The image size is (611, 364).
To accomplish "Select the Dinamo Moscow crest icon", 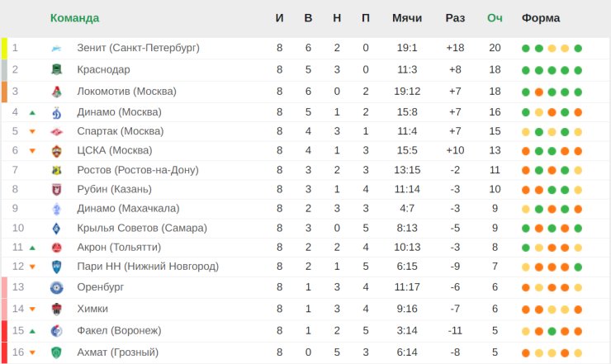I will [56, 112].
